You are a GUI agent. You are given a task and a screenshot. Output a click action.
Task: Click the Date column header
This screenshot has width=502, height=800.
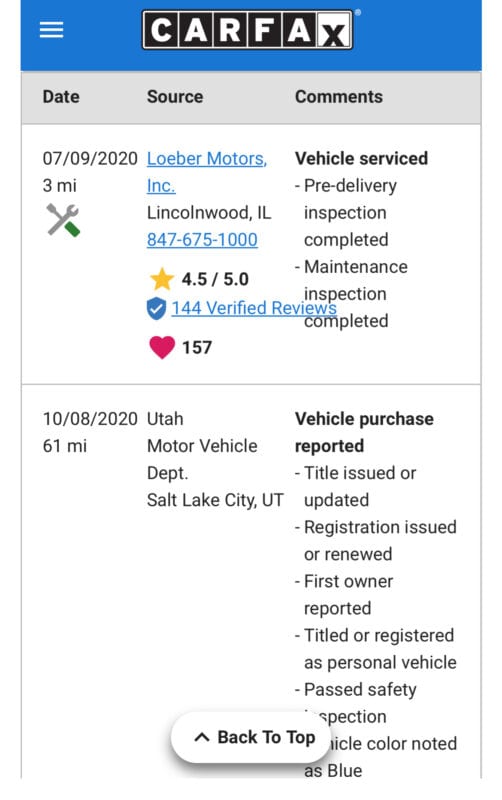click(x=61, y=97)
